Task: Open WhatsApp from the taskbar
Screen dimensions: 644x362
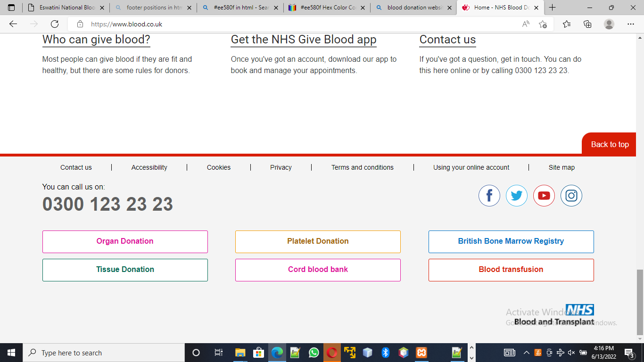Action: (314, 353)
